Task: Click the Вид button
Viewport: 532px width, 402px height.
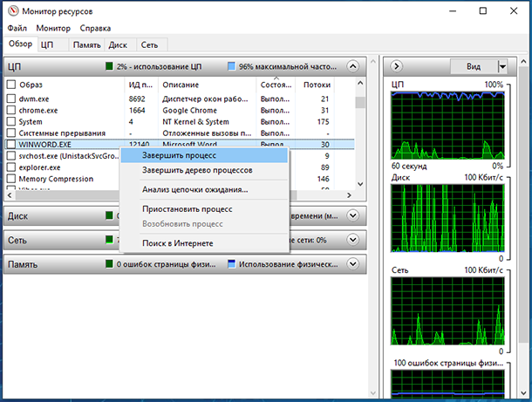Action: click(474, 66)
